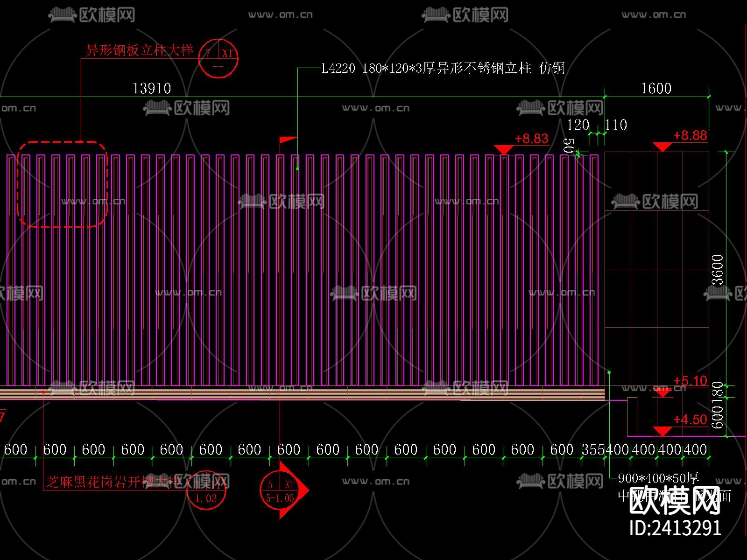Click the 355 dimension value
747x560 pixels.
(x=593, y=450)
